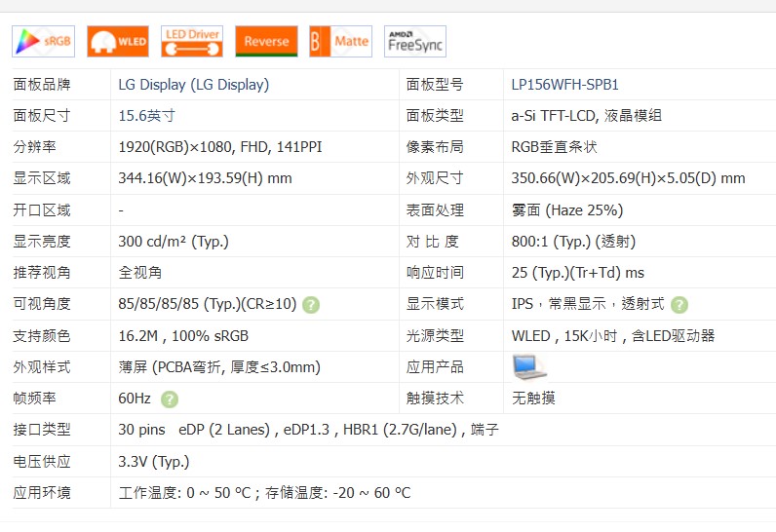The image size is (776, 532).
Task: Select voltage supply 3.3V (Typ.)
Action: tap(154, 462)
